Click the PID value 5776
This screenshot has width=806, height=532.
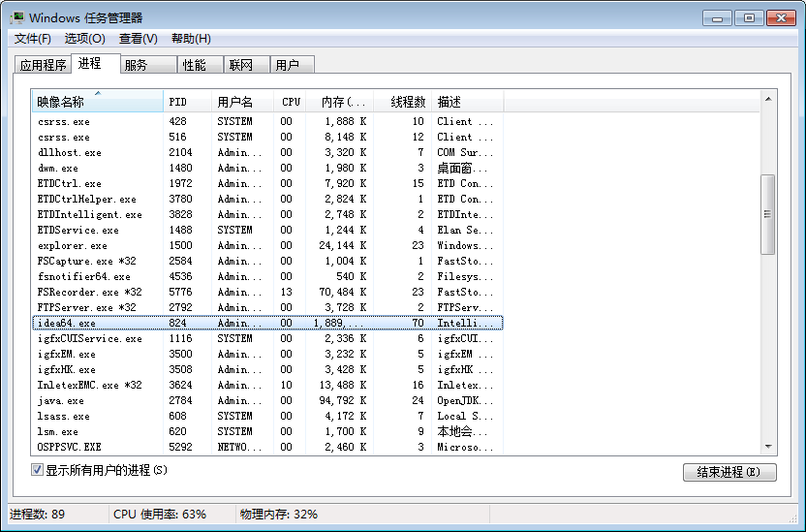pyautogui.click(x=180, y=292)
